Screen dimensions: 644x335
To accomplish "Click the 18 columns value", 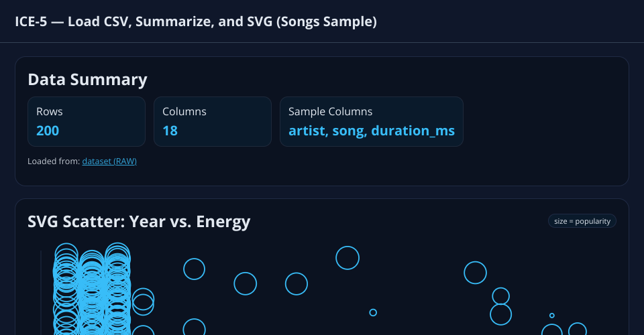I will point(170,131).
